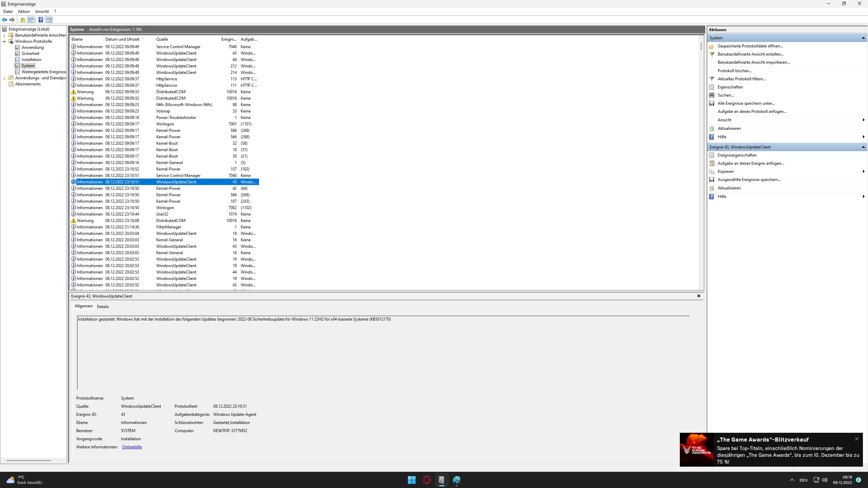Open the Opera browser from the taskbar

tap(427, 480)
